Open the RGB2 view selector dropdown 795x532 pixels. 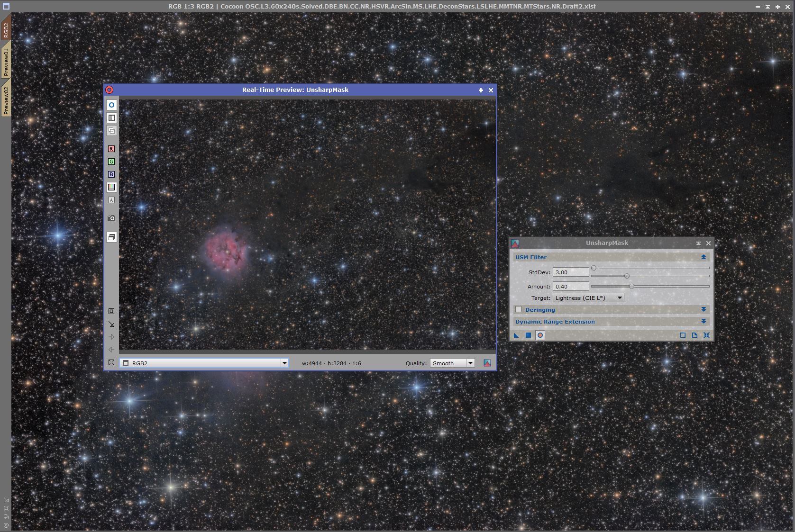[284, 363]
